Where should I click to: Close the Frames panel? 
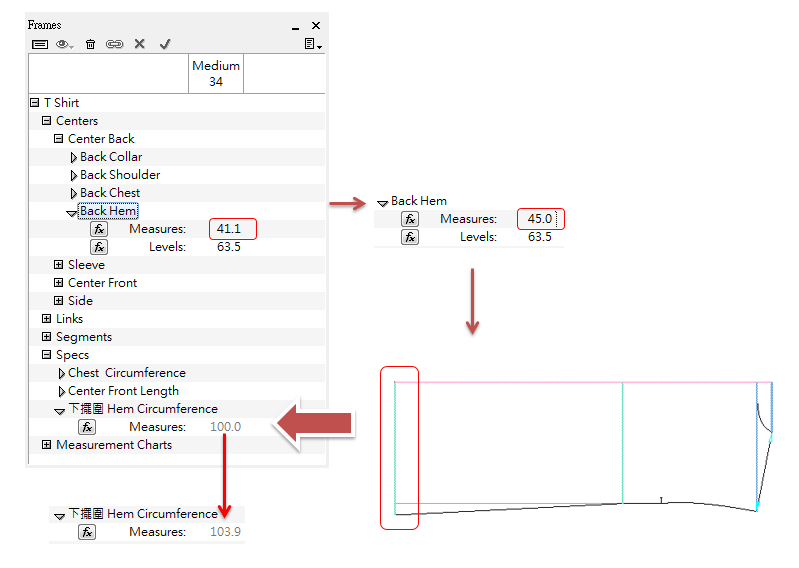[x=316, y=25]
